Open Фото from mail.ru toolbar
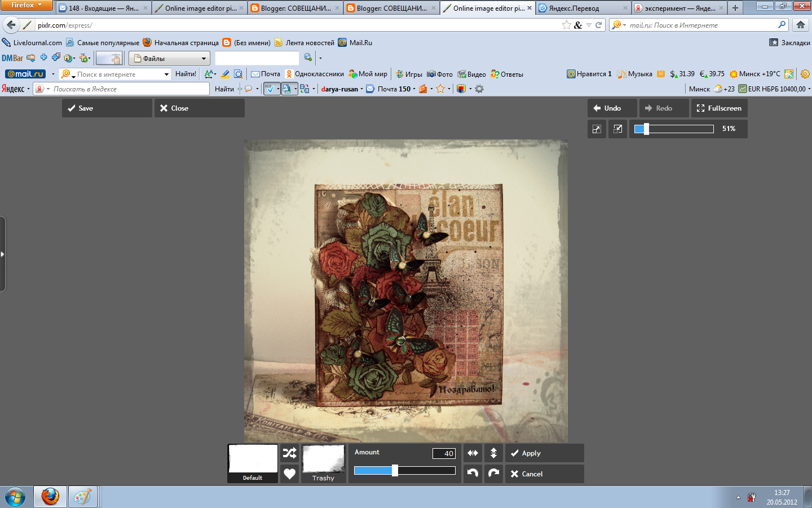The height and width of the screenshot is (508, 812). tap(440, 74)
